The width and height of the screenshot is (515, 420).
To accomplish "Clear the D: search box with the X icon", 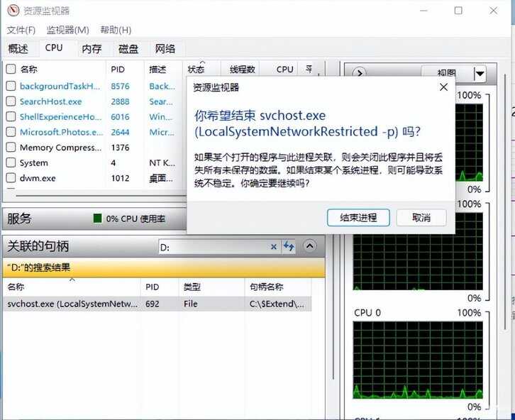I will [274, 247].
